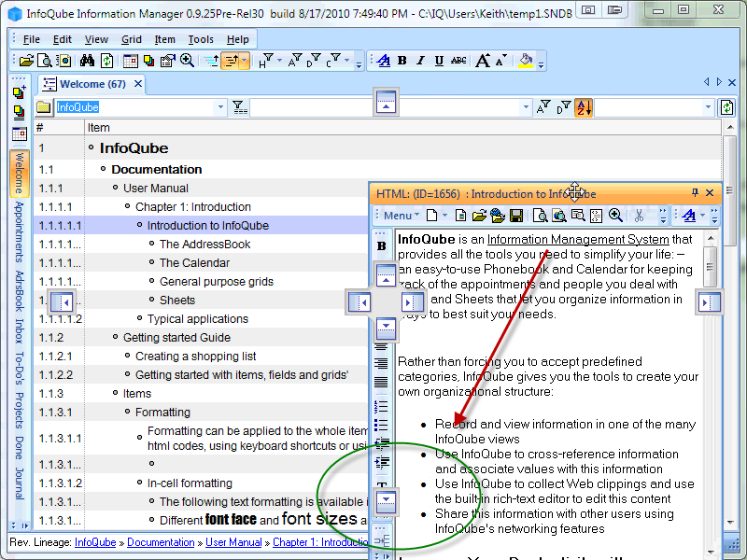Open the View menu
The height and width of the screenshot is (560, 747).
[x=96, y=39]
